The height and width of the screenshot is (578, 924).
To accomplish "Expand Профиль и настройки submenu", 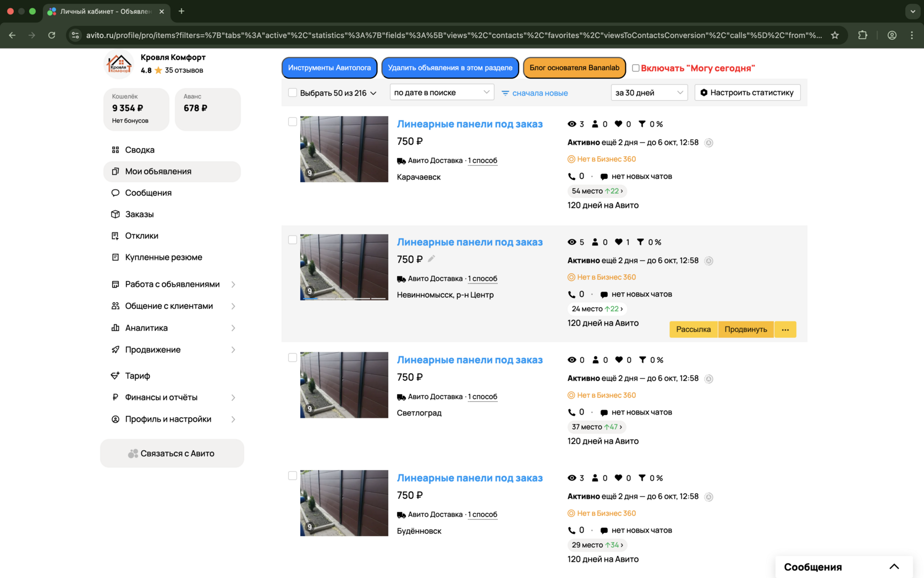I will pyautogui.click(x=233, y=419).
